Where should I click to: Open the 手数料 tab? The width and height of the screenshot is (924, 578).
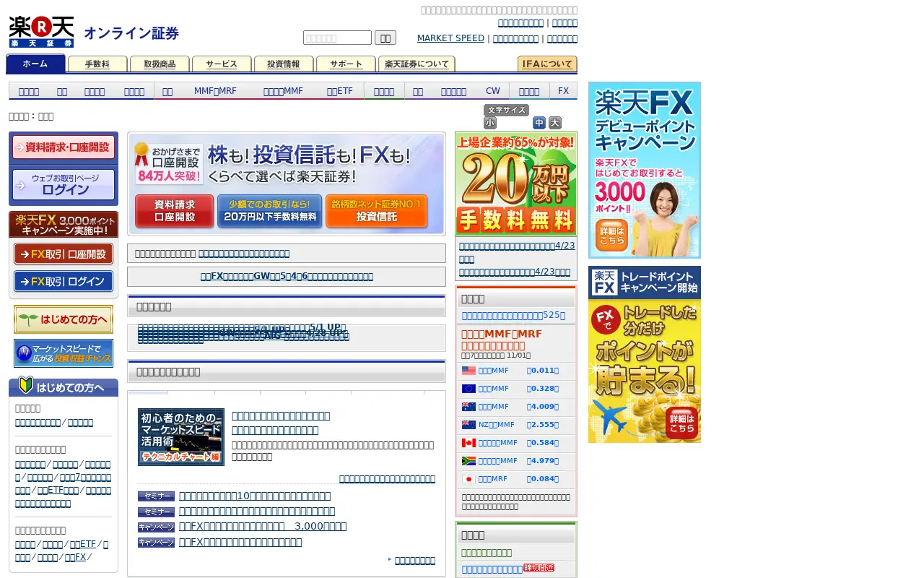pos(97,64)
